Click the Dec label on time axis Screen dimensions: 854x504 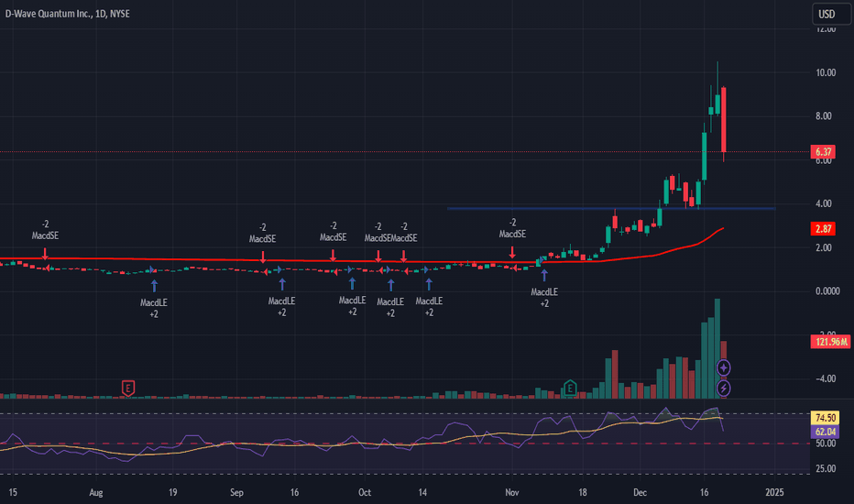tap(640, 493)
